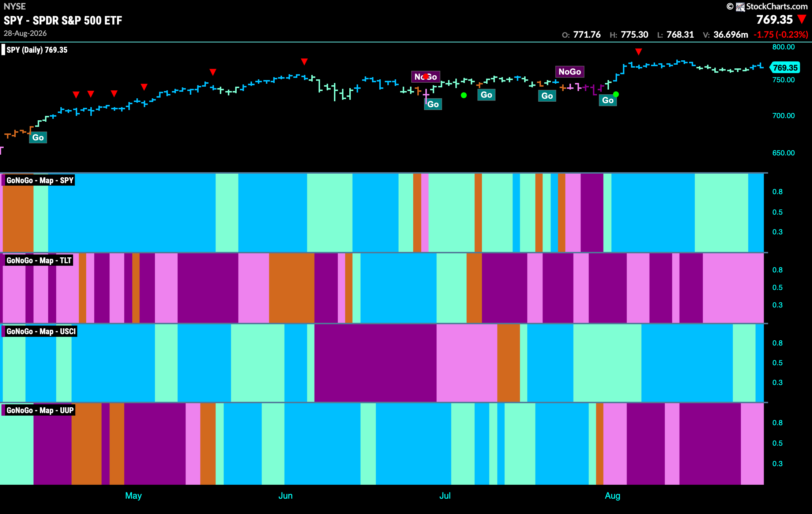Click the Go label near the August start
This screenshot has height=514, width=812.
coord(608,100)
